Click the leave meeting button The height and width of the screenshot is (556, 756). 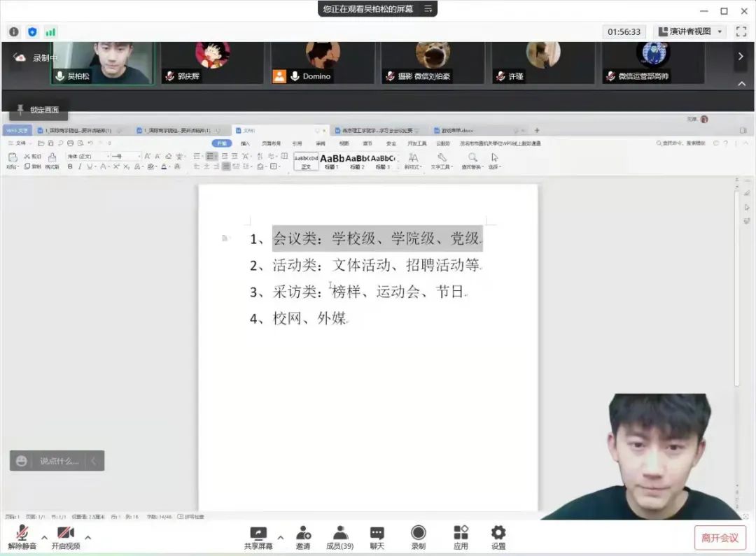720,538
